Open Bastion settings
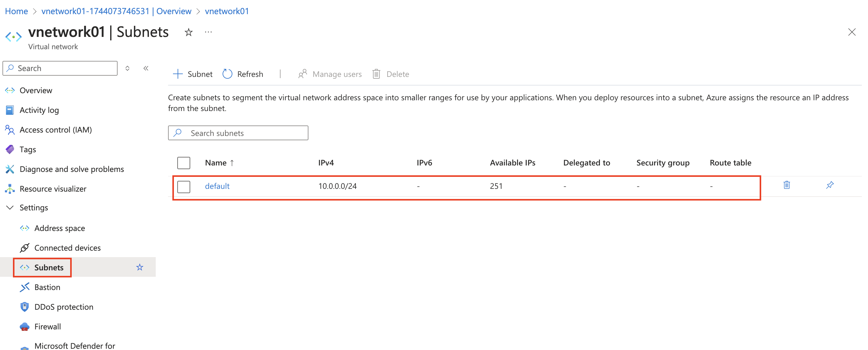Image resolution: width=868 pixels, height=350 pixels. coord(47,287)
